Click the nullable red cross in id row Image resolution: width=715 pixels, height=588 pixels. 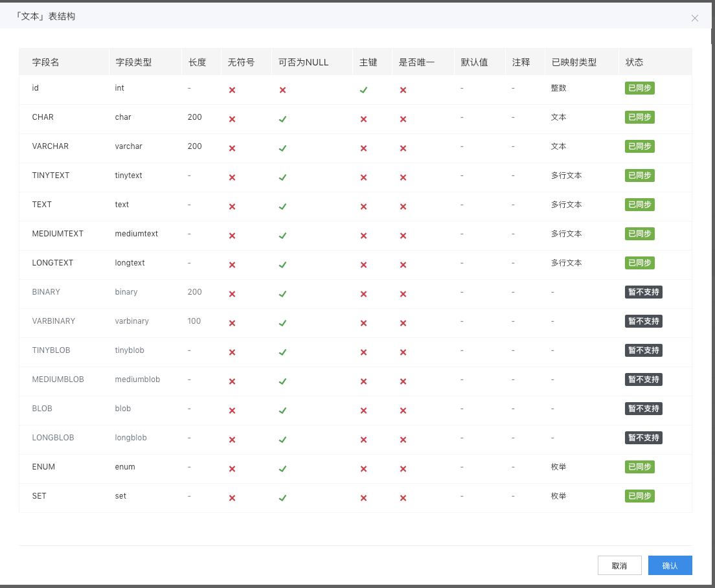pyautogui.click(x=282, y=90)
